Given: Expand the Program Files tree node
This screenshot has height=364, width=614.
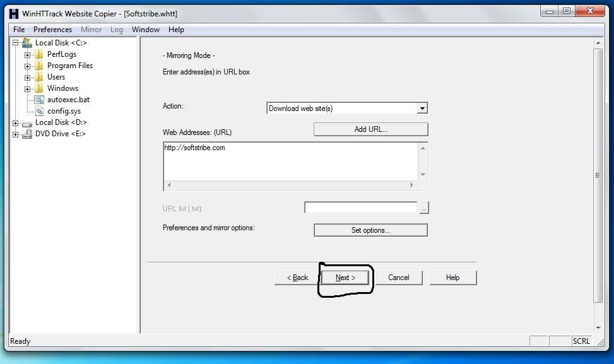Looking at the screenshot, I should pos(26,65).
